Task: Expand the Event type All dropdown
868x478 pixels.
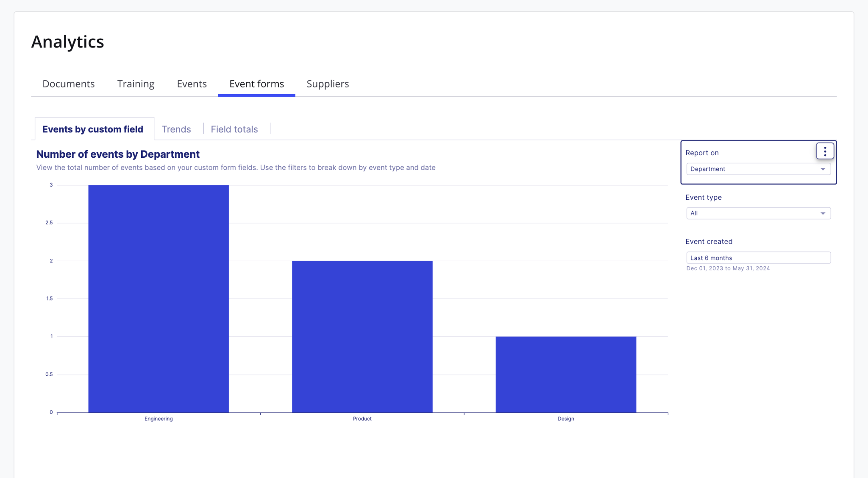Action: (x=758, y=213)
